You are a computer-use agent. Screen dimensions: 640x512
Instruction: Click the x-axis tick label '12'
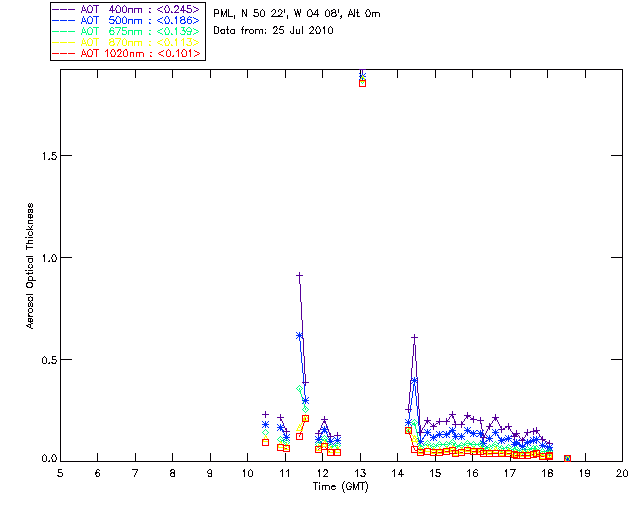[322, 473]
